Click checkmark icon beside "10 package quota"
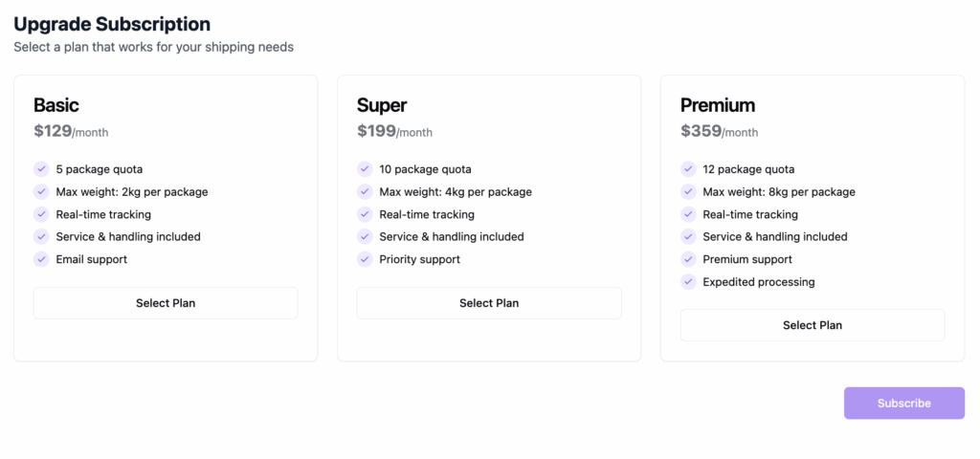Image resolution: width=980 pixels, height=459 pixels. [x=365, y=169]
